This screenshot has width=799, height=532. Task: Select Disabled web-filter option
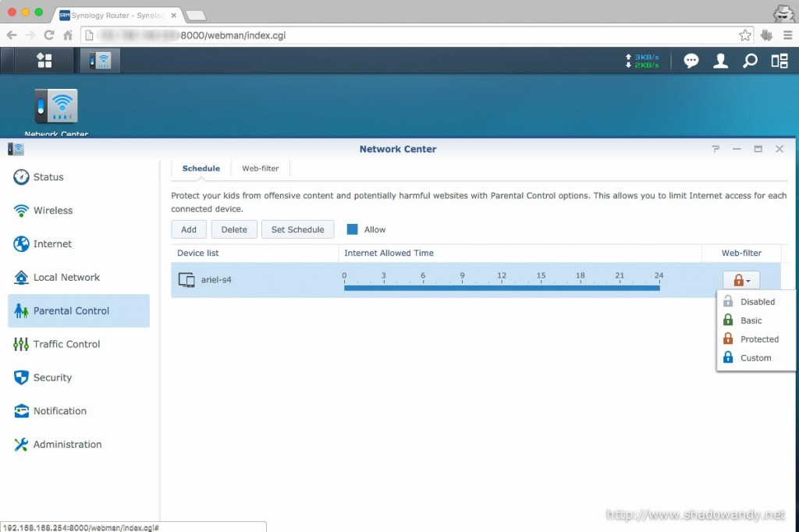757,302
